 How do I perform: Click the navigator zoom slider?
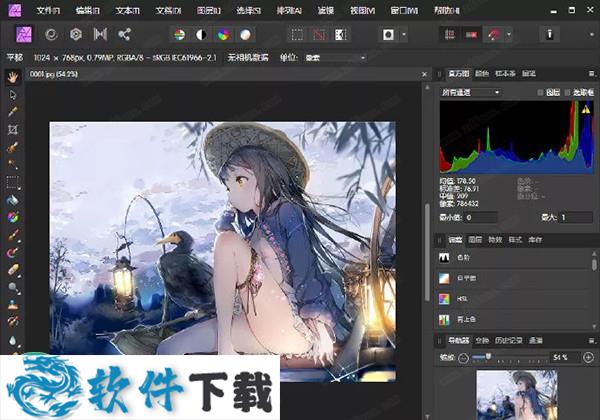point(510,358)
